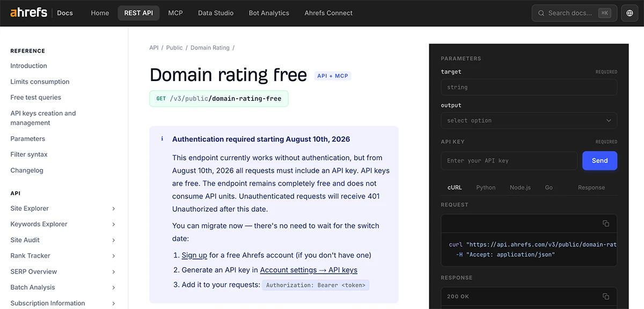Open Limits consumption in the sidebar
644x309 pixels.
pos(40,82)
